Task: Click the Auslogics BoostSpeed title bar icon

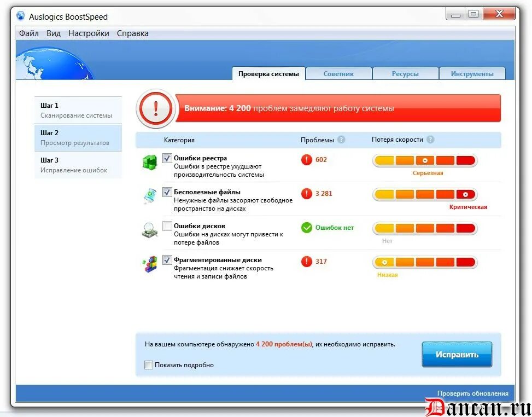Action: coord(21,16)
